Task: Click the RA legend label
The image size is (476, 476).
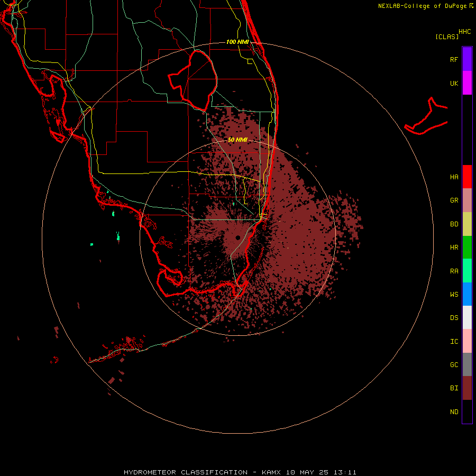Action: tap(454, 271)
